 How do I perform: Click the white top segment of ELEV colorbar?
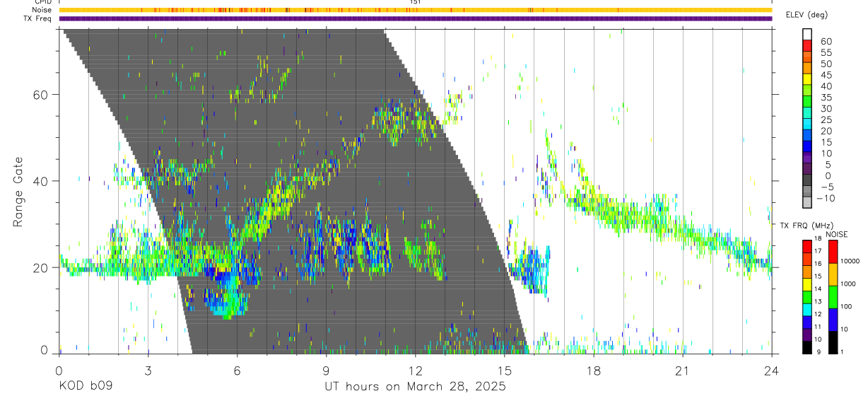pyautogui.click(x=807, y=35)
